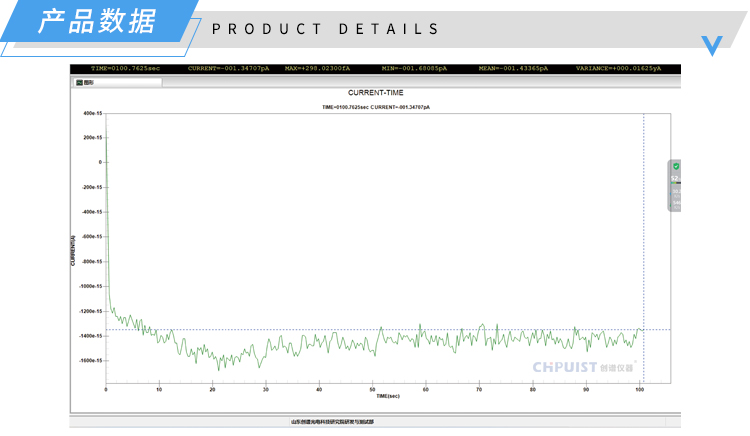Select the CURRENT=-001.34707pA readout in black bar
Image resolution: width=750 pixels, height=436 pixels.
pyautogui.click(x=229, y=68)
